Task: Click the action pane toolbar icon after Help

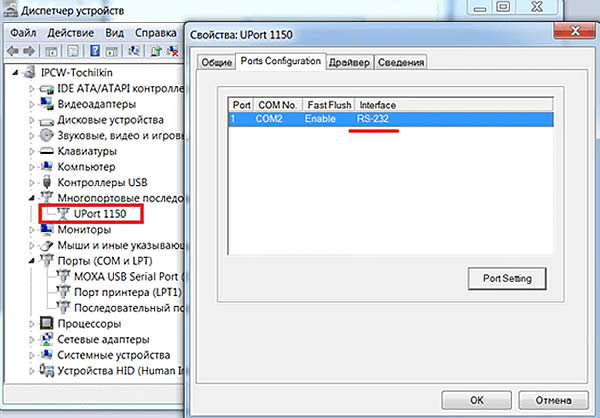Action: pyautogui.click(x=111, y=51)
